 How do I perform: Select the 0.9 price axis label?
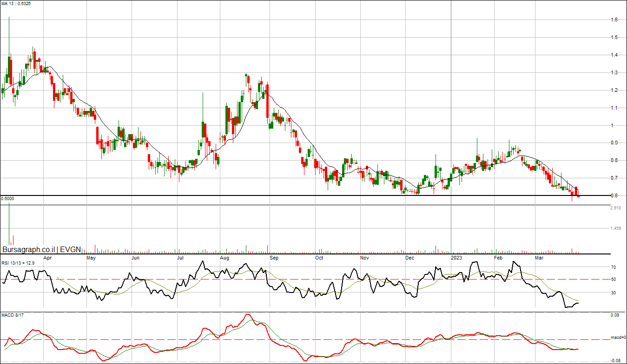[x=614, y=143]
